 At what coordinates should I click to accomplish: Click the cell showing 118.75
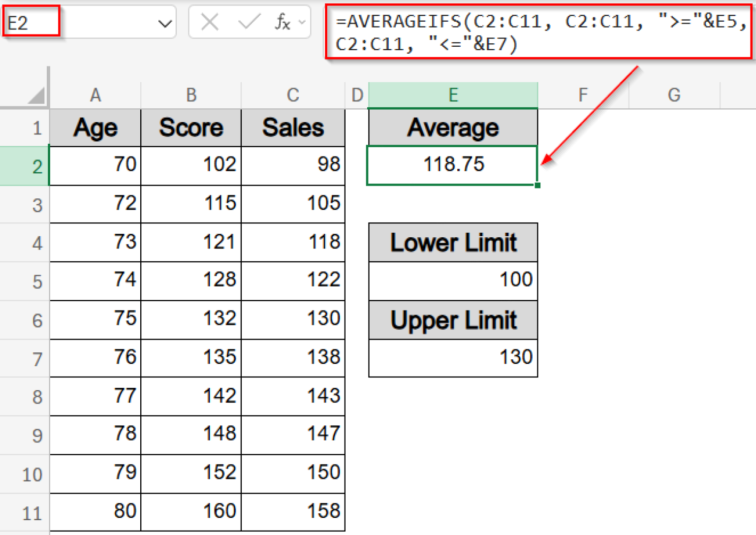pyautogui.click(x=452, y=165)
